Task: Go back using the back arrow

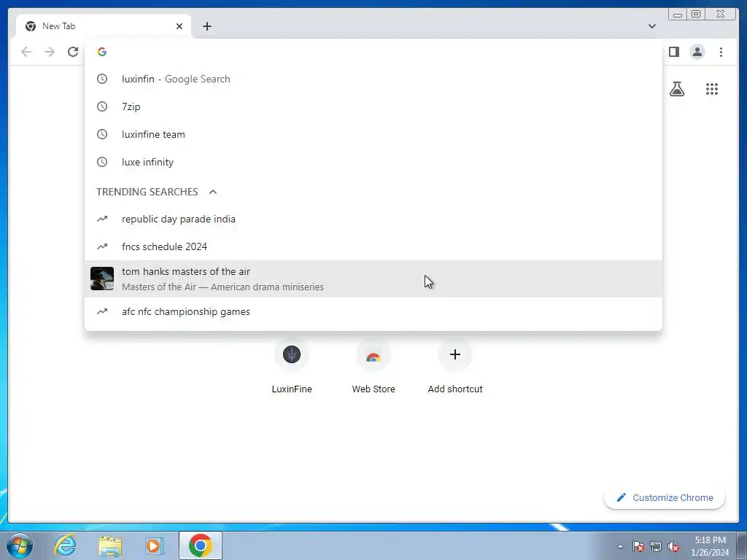Action: [x=26, y=52]
